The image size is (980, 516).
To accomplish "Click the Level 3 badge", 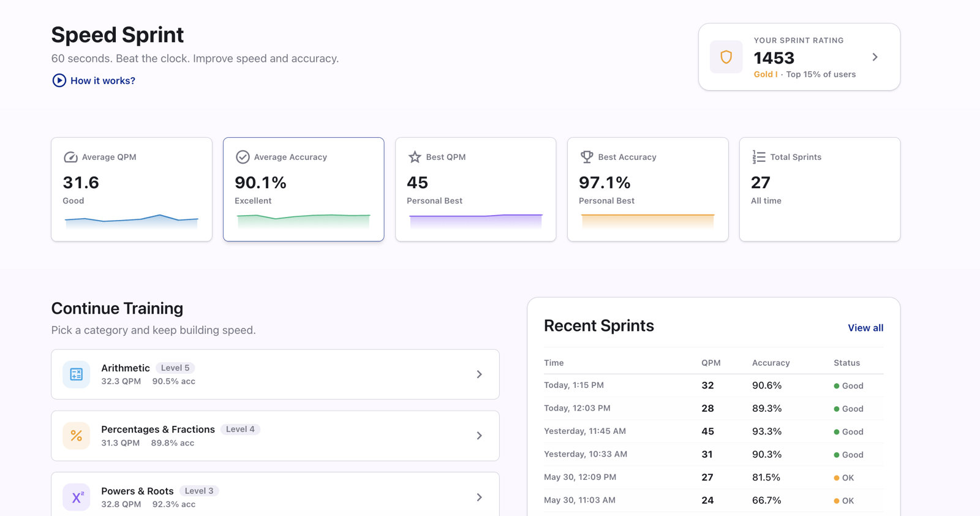I will [199, 491].
